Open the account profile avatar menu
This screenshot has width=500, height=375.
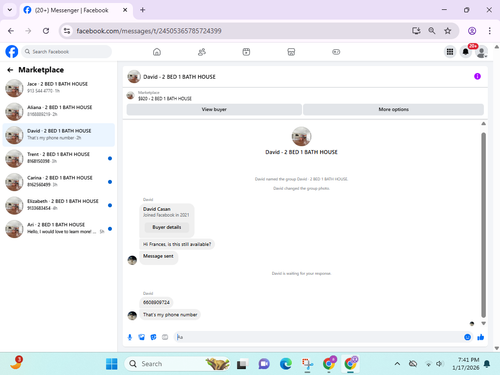point(481,52)
